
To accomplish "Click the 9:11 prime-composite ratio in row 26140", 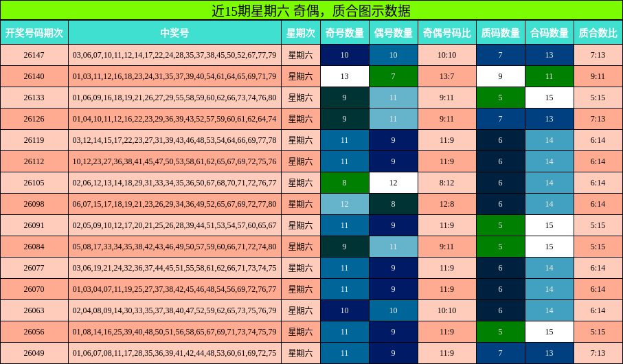I will click(598, 76).
